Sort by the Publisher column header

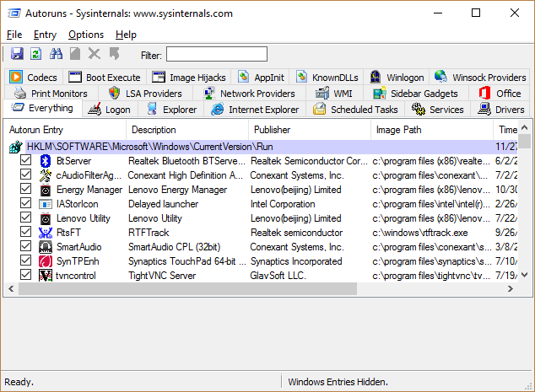310,130
